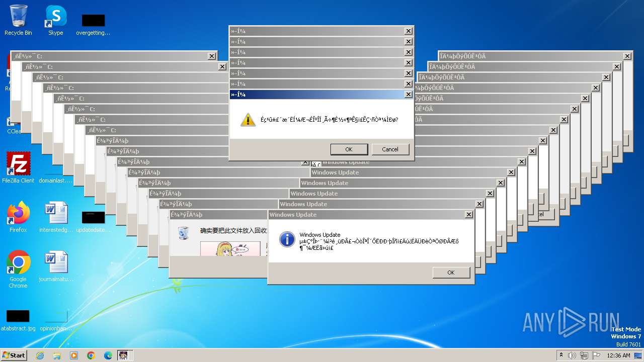Open the network status tray icon
Screen dimensions: 644x362
[x=584, y=355]
